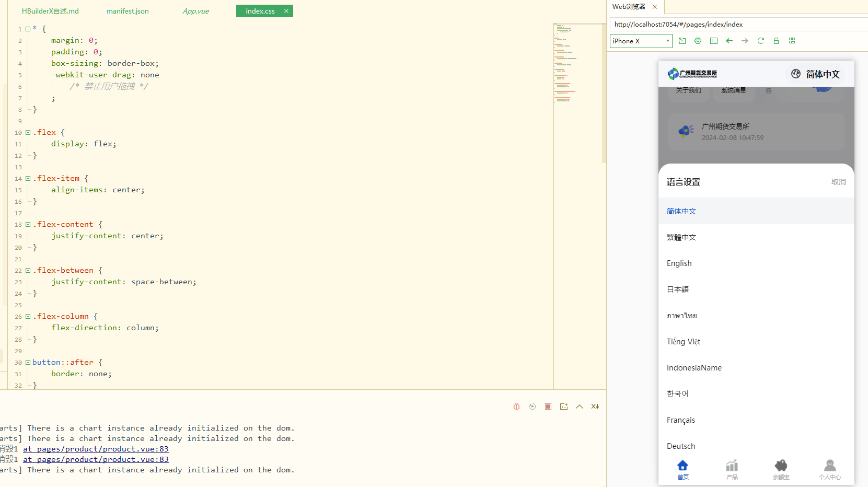
Task: Open the browser settings gear icon
Action: 698,41
